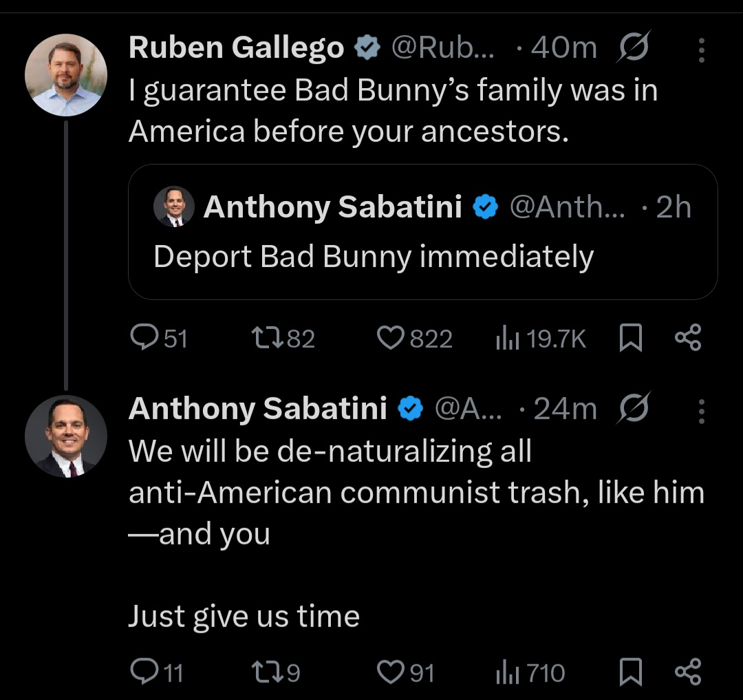Image resolution: width=743 pixels, height=700 pixels.
Task: Reply to Anthony Sabatini's 24m tweet
Action: 143,672
